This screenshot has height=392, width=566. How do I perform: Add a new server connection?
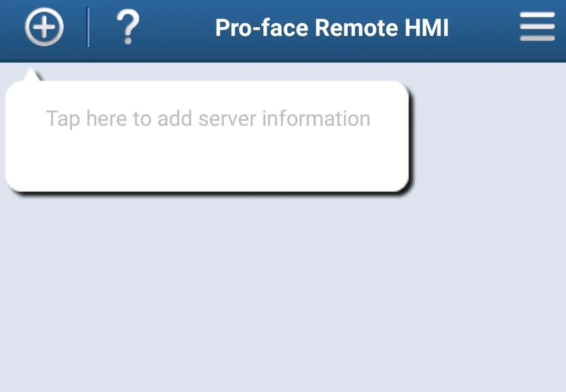(x=44, y=27)
